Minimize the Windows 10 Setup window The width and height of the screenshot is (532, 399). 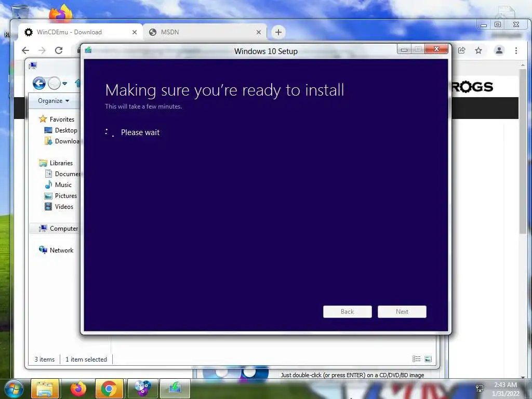tap(404, 49)
